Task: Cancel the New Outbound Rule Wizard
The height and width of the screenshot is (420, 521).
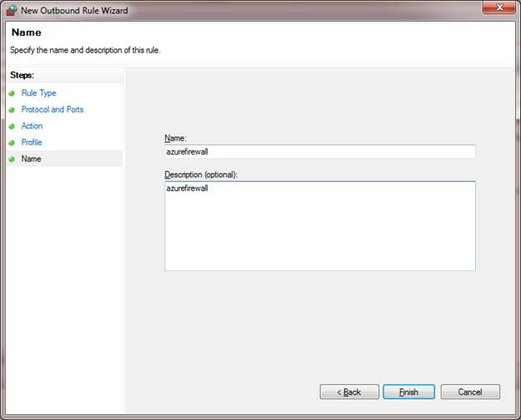Action: coord(470,392)
